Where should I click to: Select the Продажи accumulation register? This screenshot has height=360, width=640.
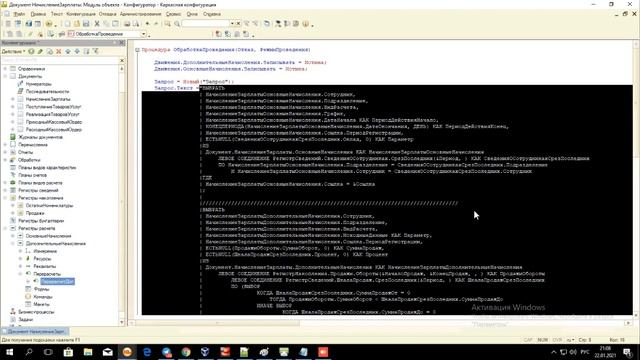pyautogui.click(x=35, y=213)
